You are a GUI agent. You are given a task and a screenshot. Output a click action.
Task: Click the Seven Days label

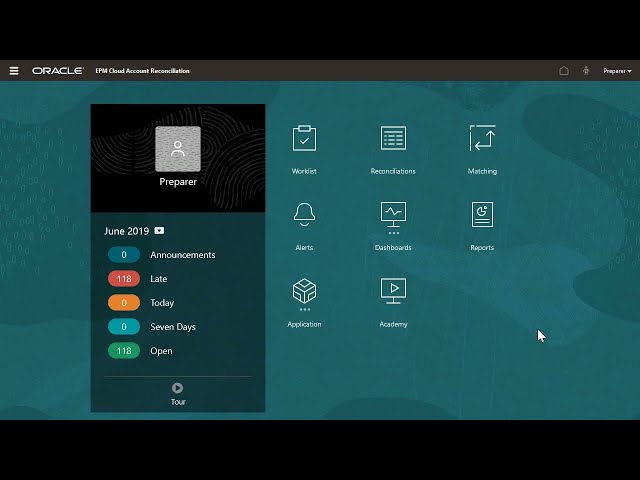tap(173, 327)
